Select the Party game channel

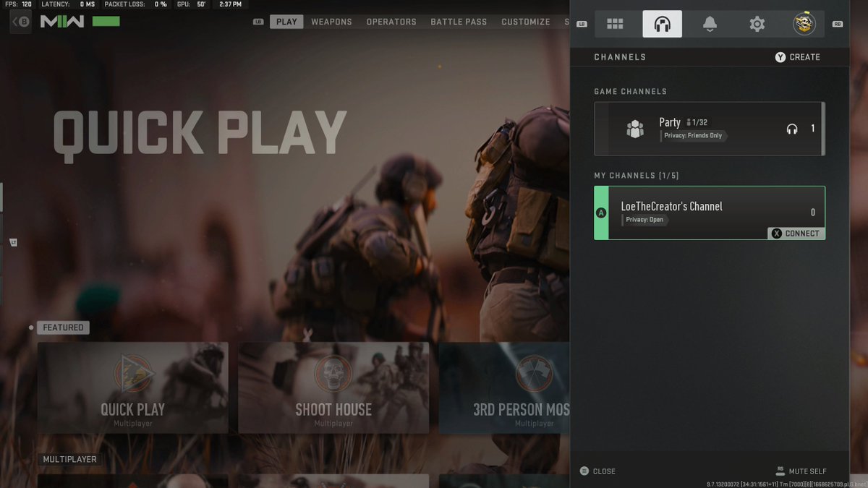[x=710, y=129]
